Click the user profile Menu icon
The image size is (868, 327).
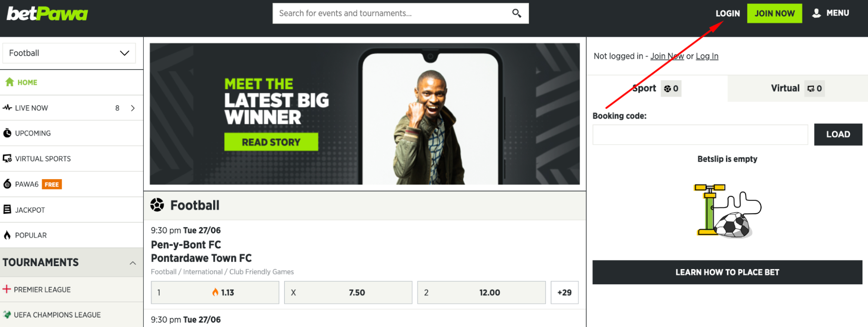(816, 13)
